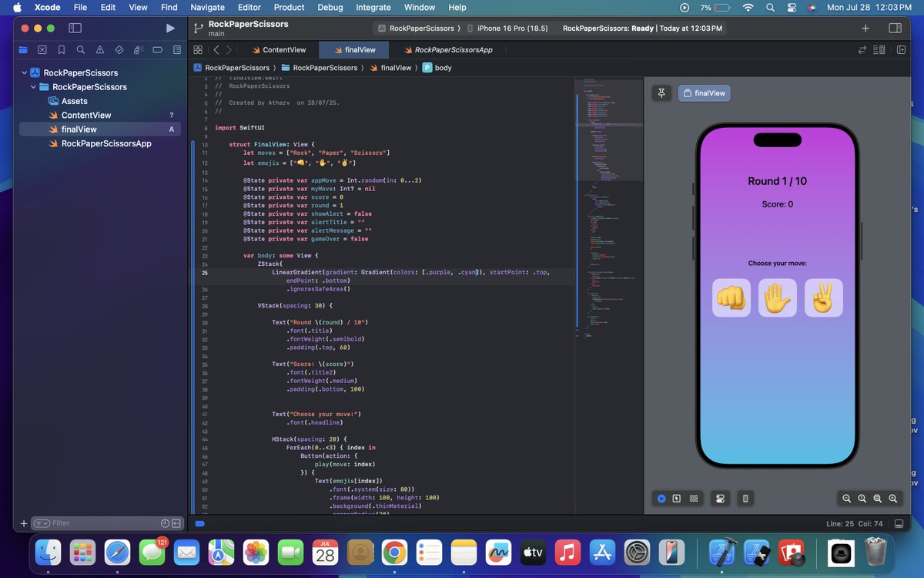Click the code minimap
This screenshot has height=578, width=924.
coord(608,208)
